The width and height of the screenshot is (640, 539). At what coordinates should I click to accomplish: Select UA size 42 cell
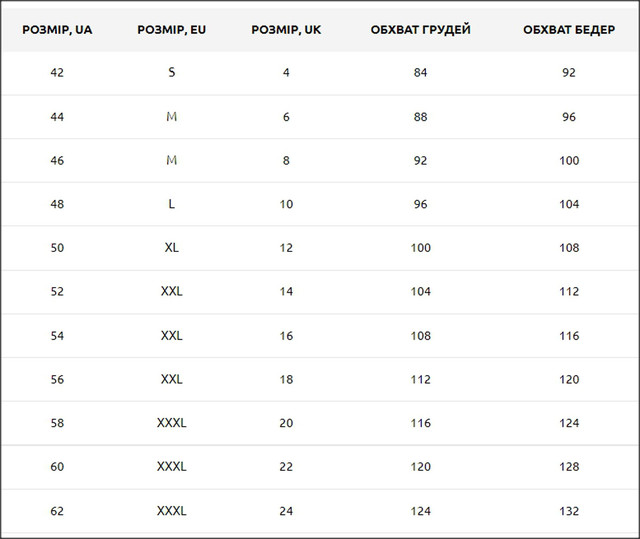(x=57, y=73)
